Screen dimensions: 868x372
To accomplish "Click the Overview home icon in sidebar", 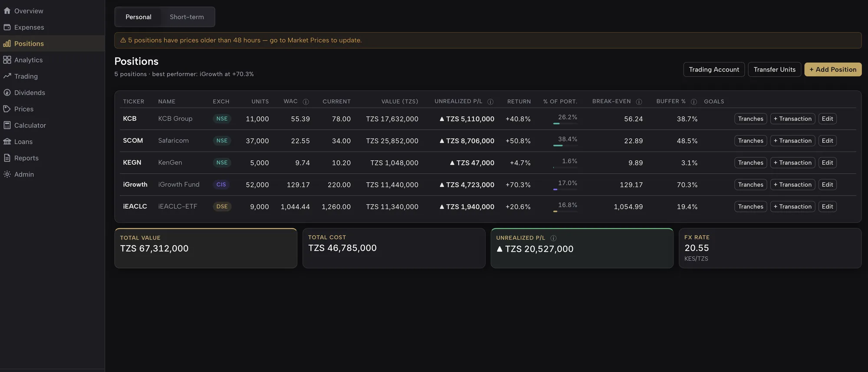I will point(7,11).
